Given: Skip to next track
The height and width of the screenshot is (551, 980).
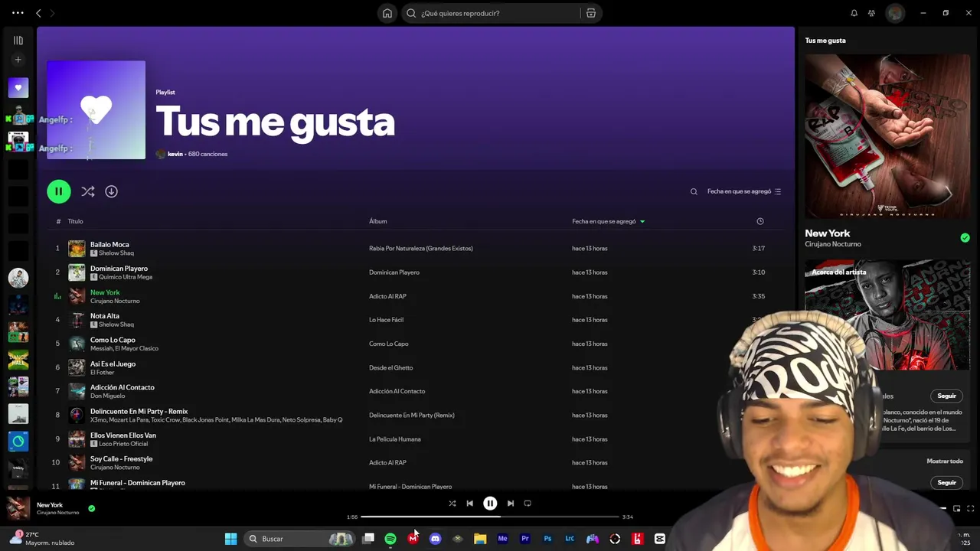Looking at the screenshot, I should tap(511, 504).
